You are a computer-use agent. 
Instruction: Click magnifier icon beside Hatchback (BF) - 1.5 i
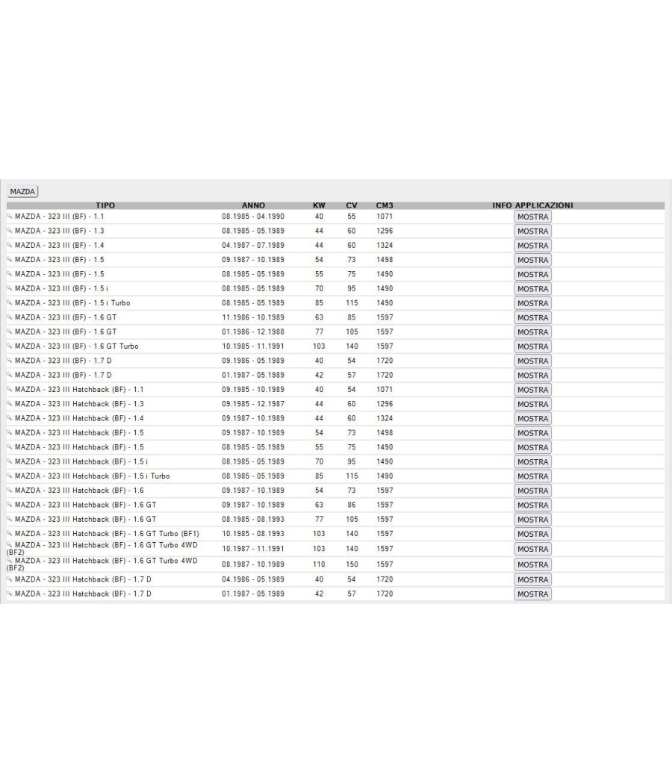click(x=9, y=461)
